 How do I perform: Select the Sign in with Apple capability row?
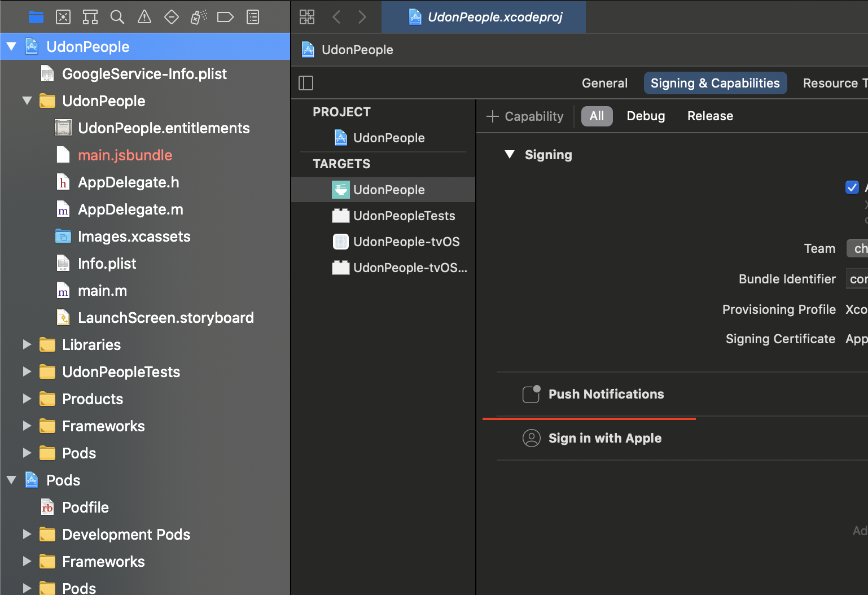(682, 438)
